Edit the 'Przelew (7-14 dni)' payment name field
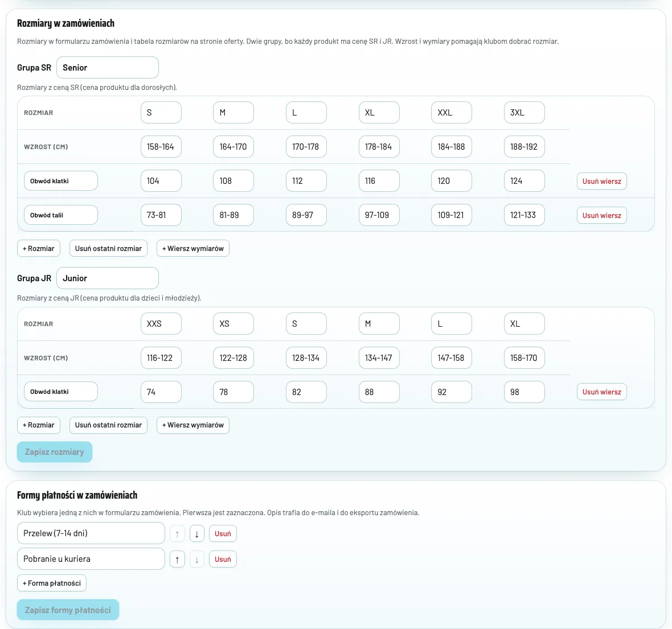This screenshot has width=672, height=629. coord(91,533)
